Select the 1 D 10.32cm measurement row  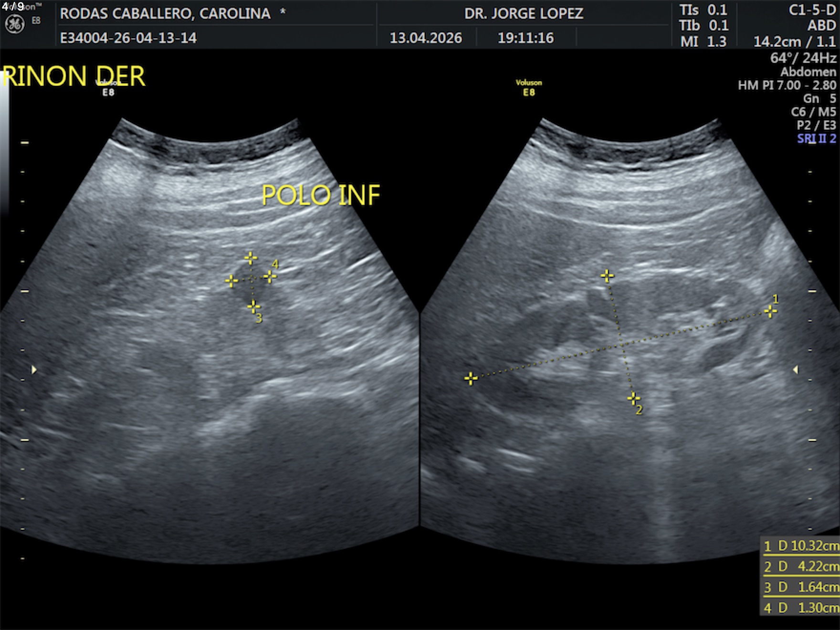800,546
